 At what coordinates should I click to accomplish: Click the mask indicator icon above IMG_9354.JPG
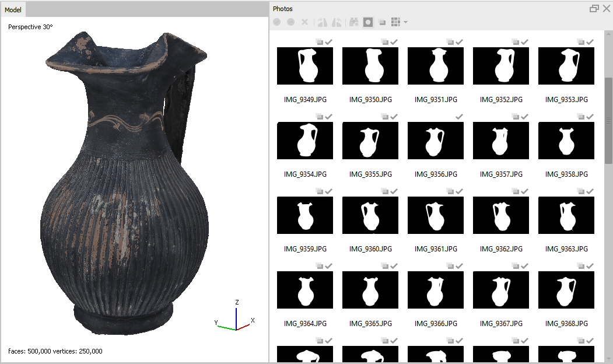click(x=320, y=117)
